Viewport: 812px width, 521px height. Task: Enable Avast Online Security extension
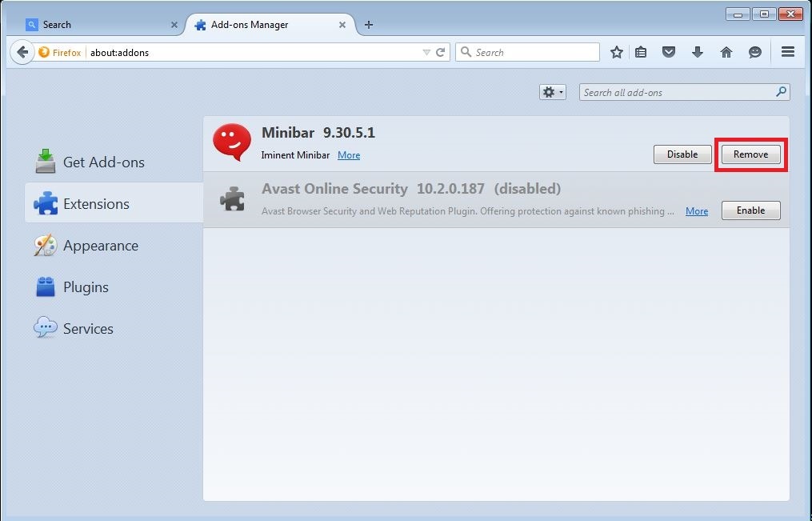(x=751, y=210)
